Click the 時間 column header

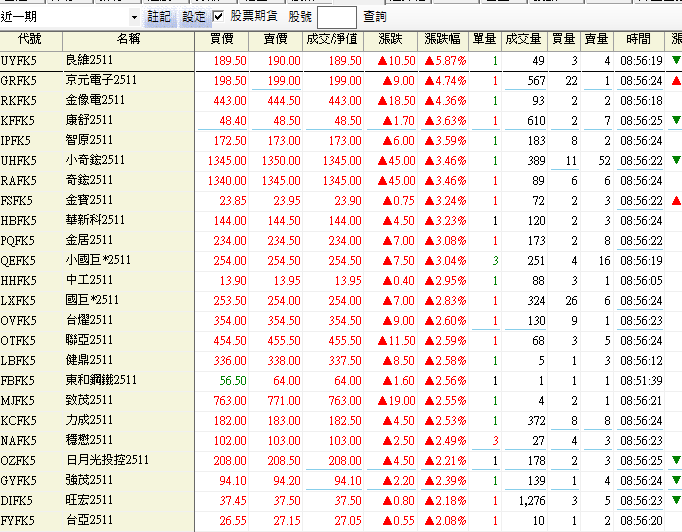tap(638, 39)
